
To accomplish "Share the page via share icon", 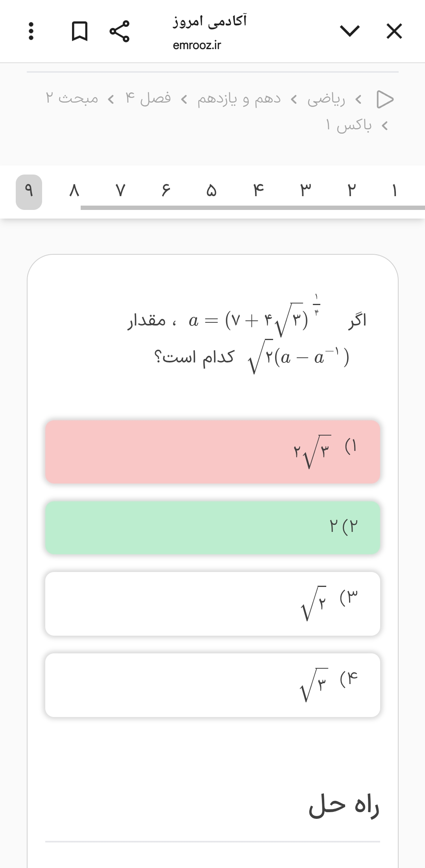I will [119, 31].
